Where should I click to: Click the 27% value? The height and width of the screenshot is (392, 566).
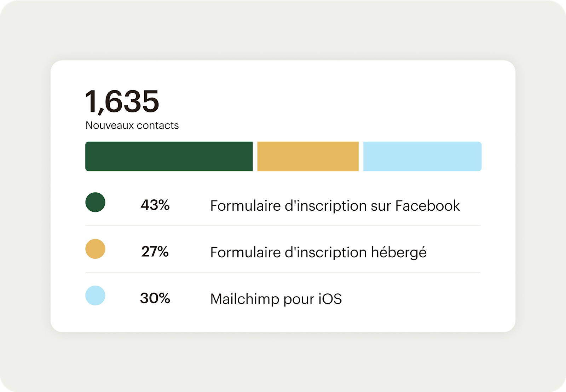click(155, 252)
